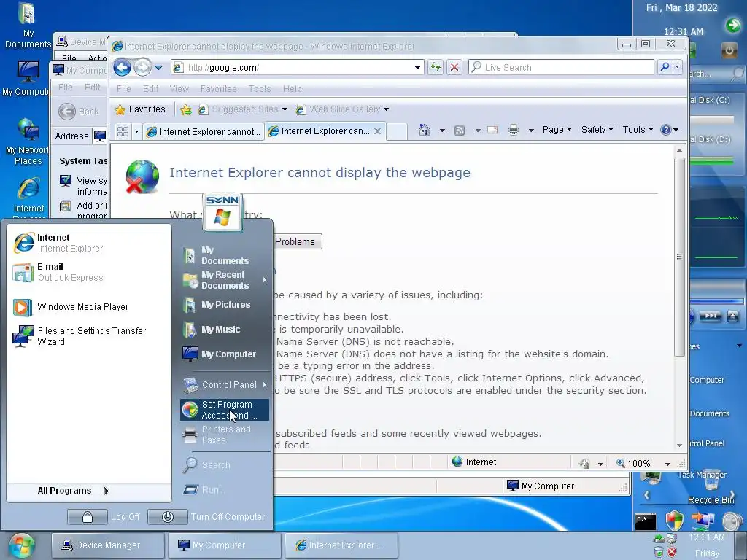This screenshot has height=560, width=747.
Task: Click the Live Search magnifier button
Action: pos(665,67)
